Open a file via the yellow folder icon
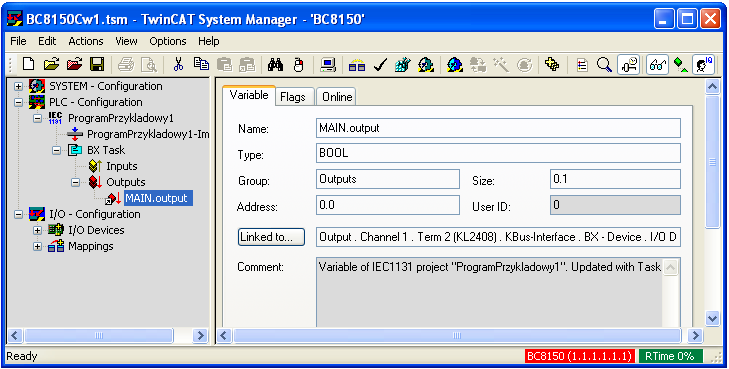The width and height of the screenshot is (729, 369). tap(51, 64)
